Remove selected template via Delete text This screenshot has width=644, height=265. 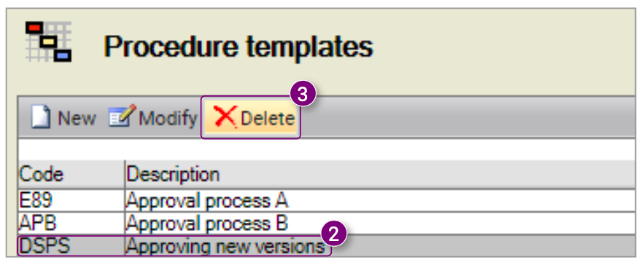click(x=268, y=119)
